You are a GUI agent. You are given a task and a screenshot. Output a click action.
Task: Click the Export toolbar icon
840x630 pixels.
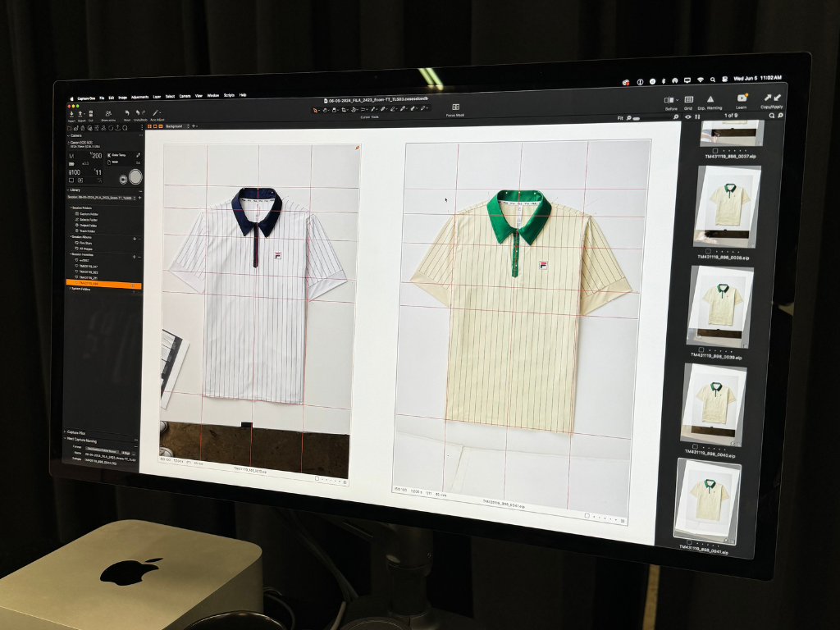80,113
